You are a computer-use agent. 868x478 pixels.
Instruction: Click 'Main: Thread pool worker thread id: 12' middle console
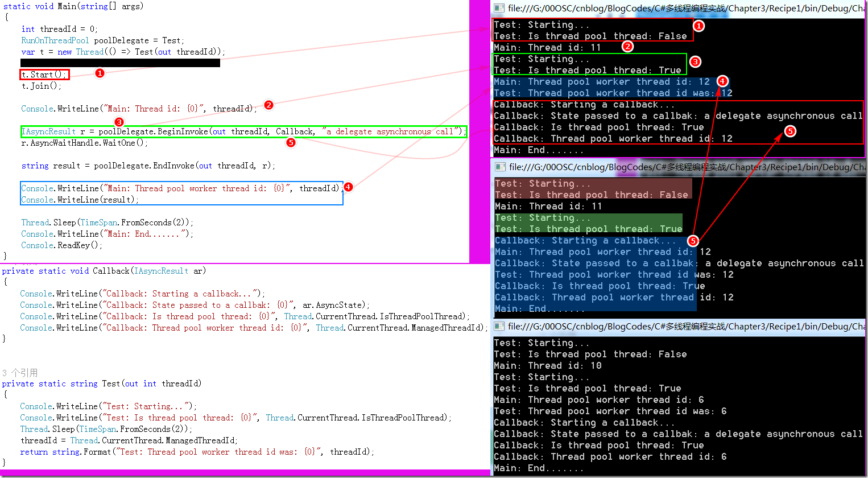(x=603, y=252)
